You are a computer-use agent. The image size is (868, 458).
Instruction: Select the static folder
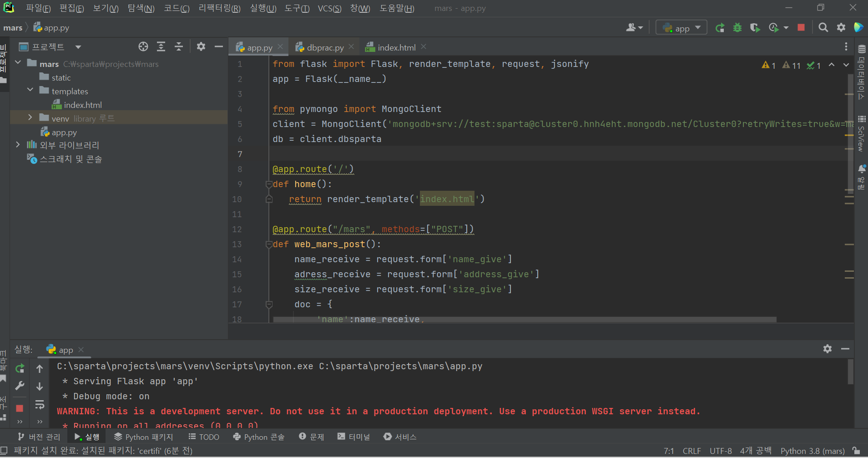pyautogui.click(x=61, y=78)
